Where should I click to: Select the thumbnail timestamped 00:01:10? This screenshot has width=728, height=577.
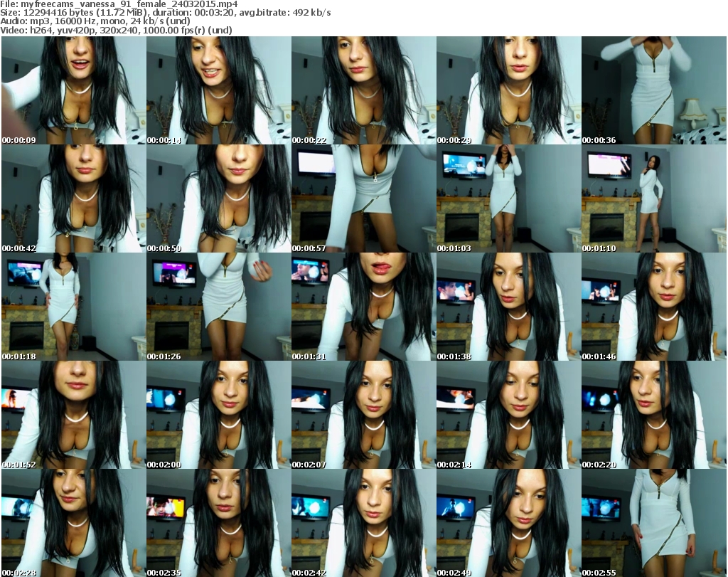tap(654, 198)
